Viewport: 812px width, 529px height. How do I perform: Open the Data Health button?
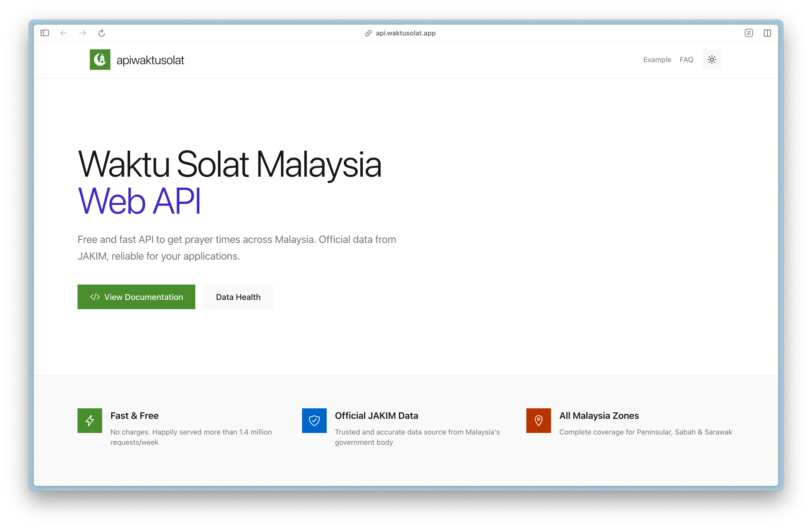[x=238, y=297]
